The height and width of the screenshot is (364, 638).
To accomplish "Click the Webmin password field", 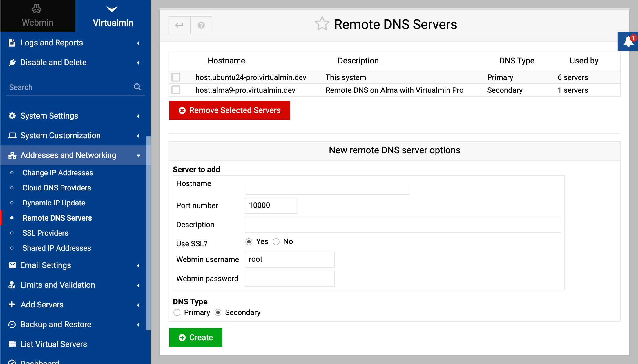I will [x=290, y=279].
